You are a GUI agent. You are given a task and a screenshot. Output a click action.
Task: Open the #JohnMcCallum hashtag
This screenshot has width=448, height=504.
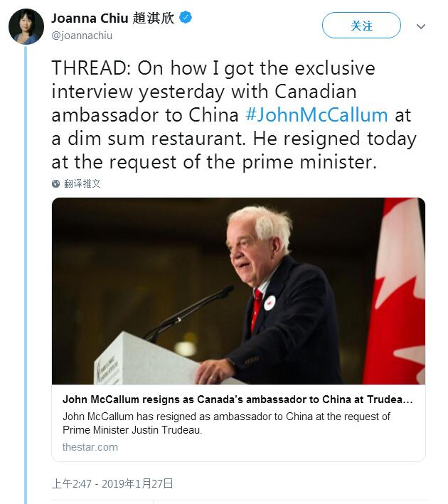[316, 115]
